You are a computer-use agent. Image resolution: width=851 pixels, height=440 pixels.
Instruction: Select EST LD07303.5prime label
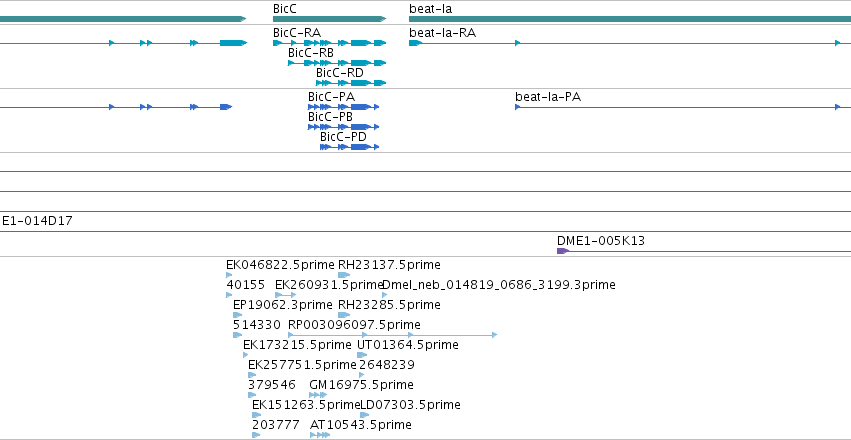tap(410, 405)
